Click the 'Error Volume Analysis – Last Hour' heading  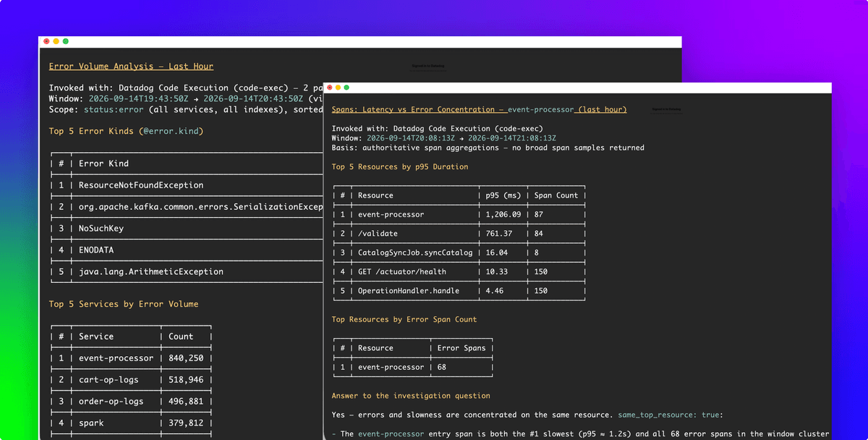(x=131, y=66)
